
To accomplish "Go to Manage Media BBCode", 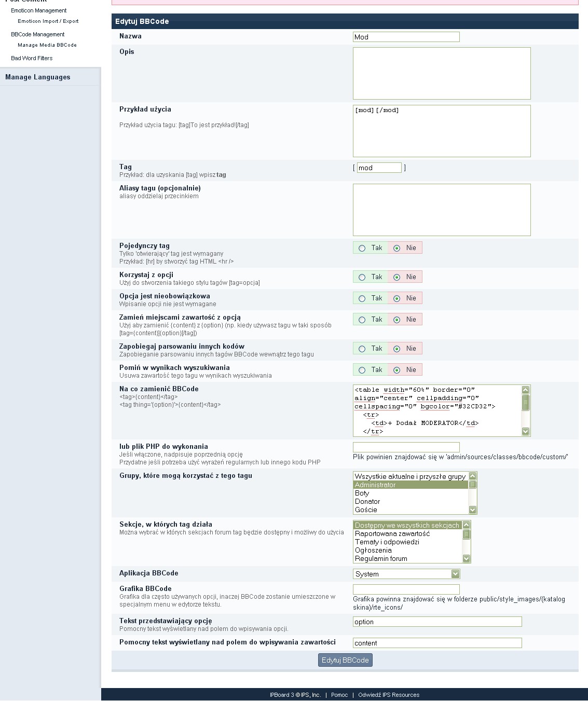I will tap(47, 45).
